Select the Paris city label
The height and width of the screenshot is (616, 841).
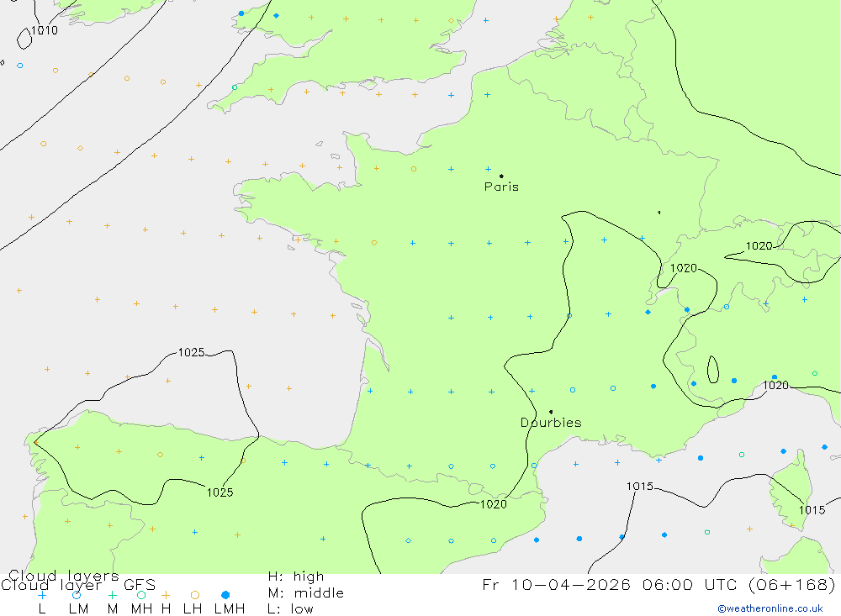[501, 187]
